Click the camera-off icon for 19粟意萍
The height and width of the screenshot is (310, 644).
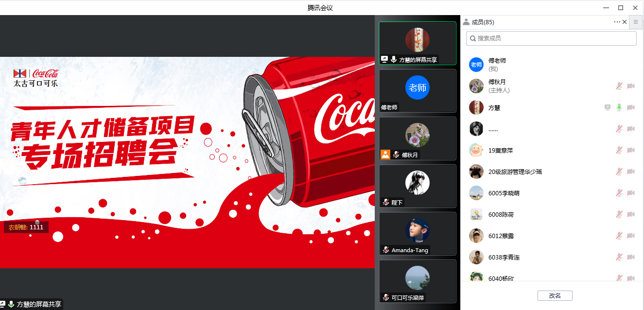[630, 150]
